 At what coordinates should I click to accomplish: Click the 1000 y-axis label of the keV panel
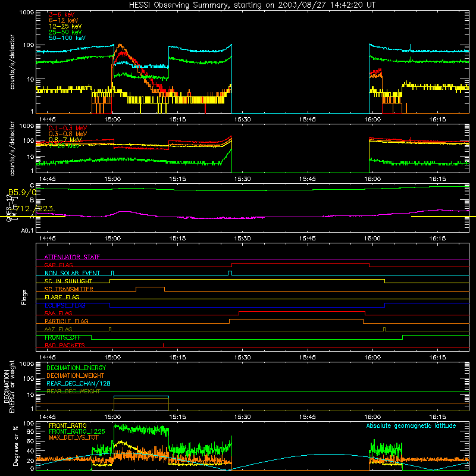coord(27,12)
